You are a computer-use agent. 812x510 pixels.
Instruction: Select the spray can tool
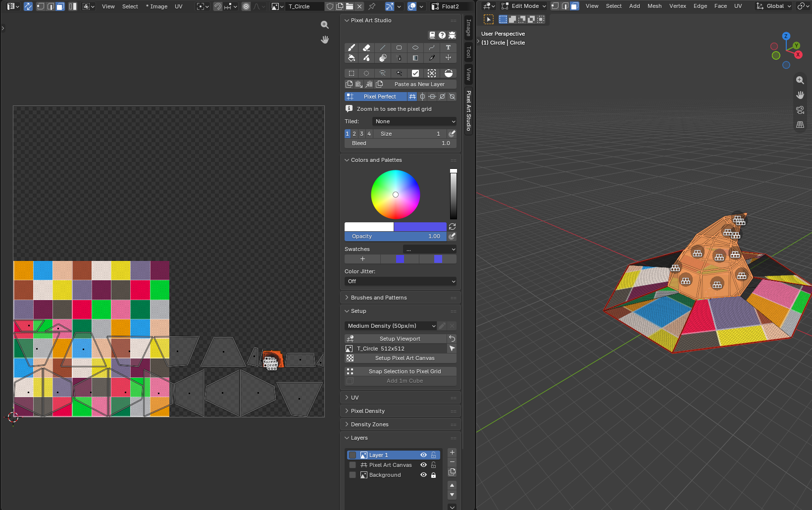point(399,58)
